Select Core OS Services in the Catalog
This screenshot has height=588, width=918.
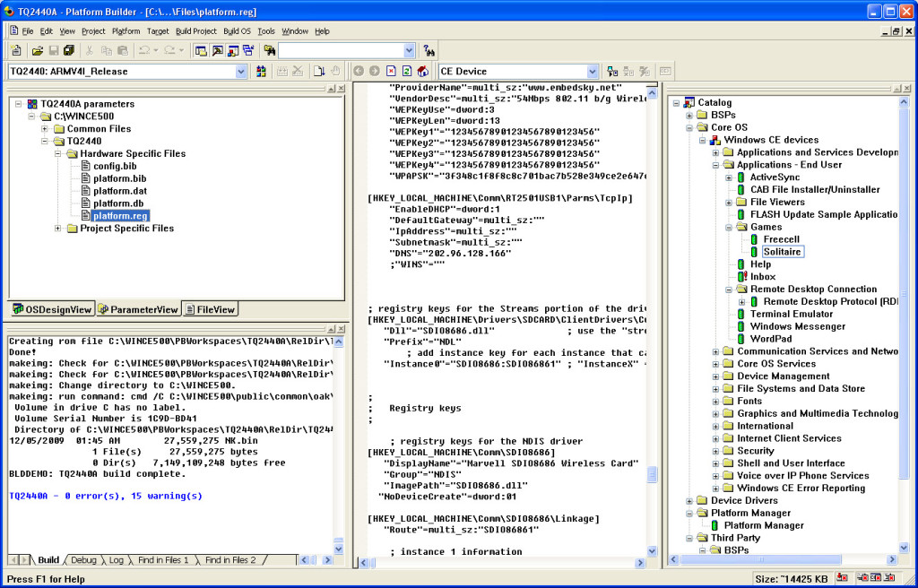click(x=776, y=364)
